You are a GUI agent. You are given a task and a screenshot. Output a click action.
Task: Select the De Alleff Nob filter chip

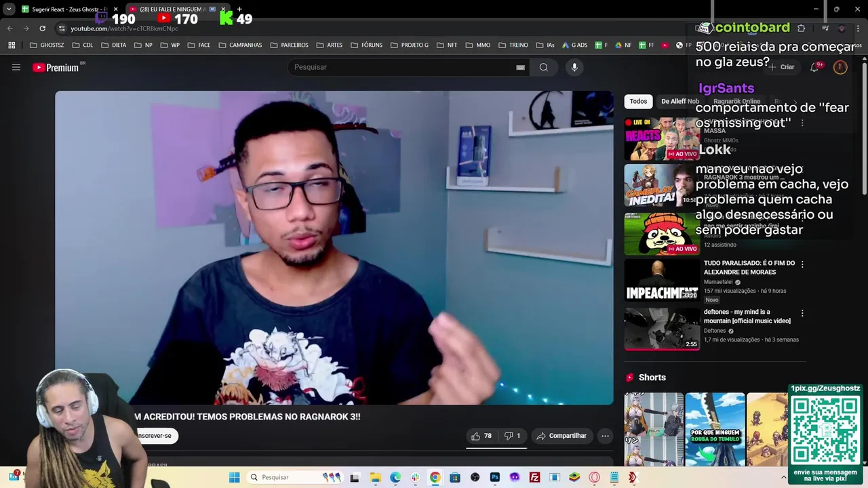click(679, 101)
